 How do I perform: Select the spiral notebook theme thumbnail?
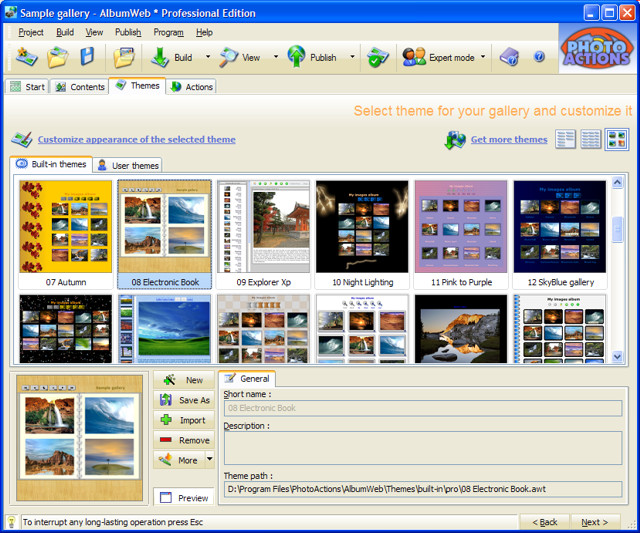tap(560, 329)
